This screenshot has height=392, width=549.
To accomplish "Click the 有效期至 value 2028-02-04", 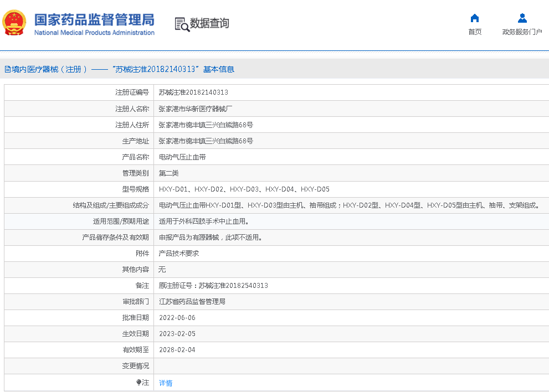I will point(177,349).
